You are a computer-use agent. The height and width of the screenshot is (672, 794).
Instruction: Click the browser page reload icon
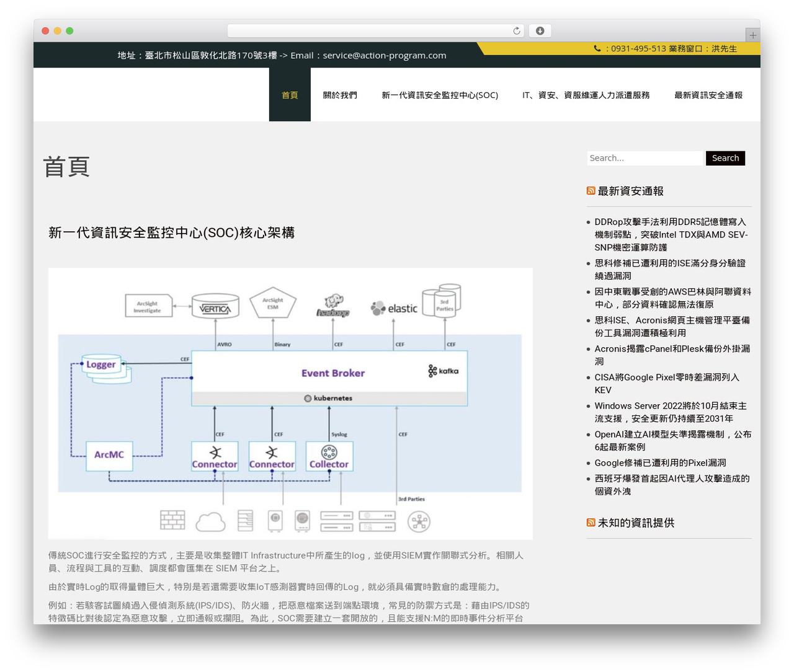(516, 31)
